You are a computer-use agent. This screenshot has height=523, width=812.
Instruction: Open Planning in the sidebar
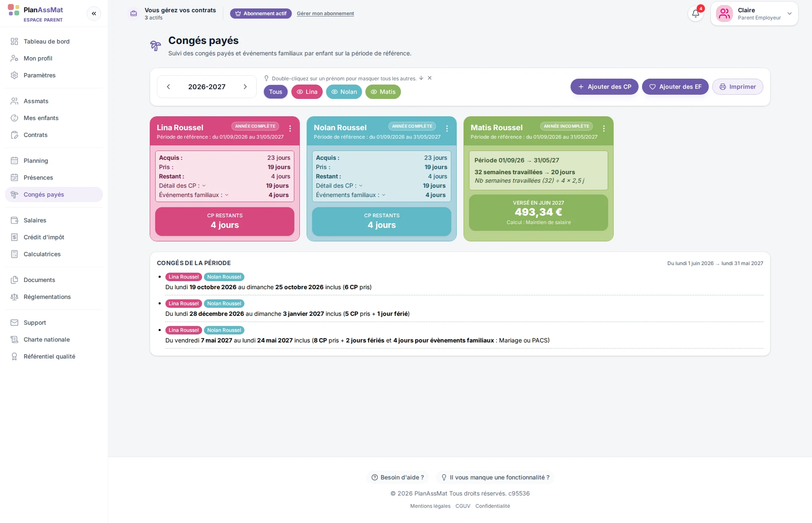(54, 161)
